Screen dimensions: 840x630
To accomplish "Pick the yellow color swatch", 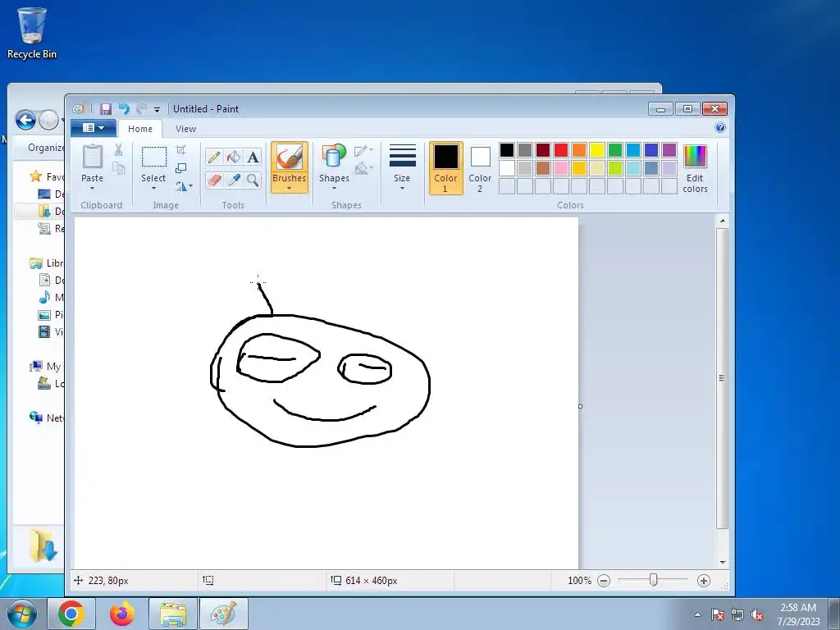I will pos(597,150).
